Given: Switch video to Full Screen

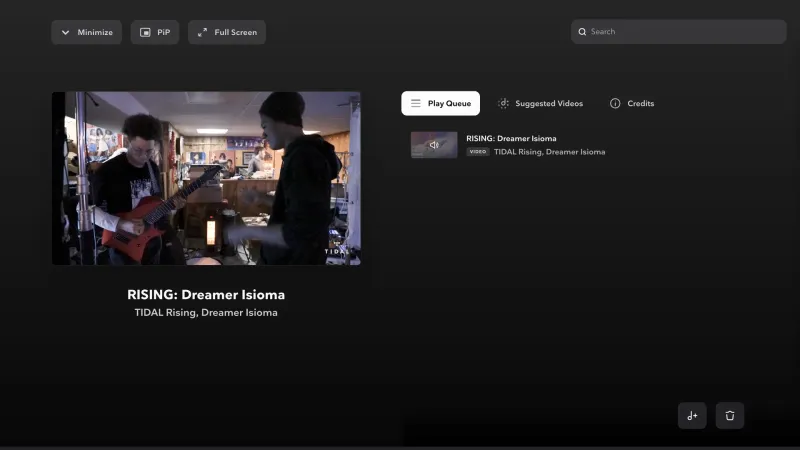Looking at the screenshot, I should click(227, 32).
